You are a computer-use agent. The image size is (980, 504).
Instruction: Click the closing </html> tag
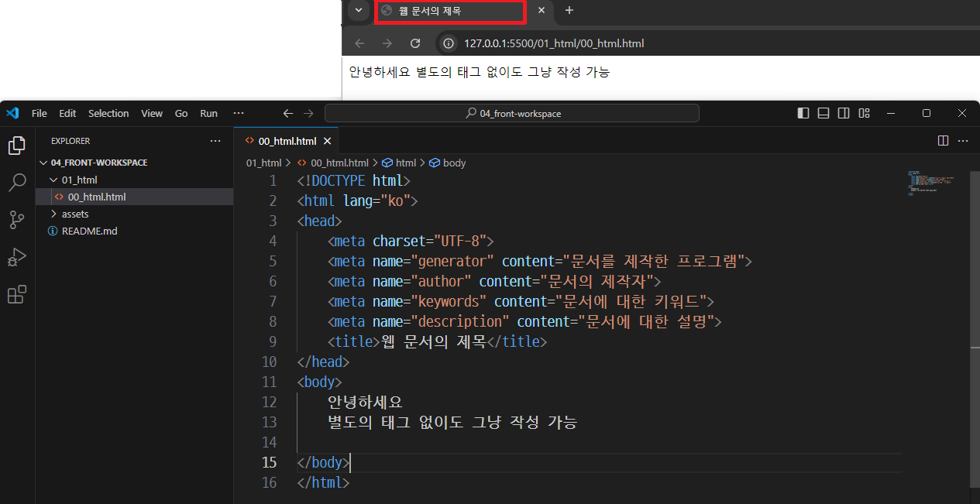[x=324, y=482]
